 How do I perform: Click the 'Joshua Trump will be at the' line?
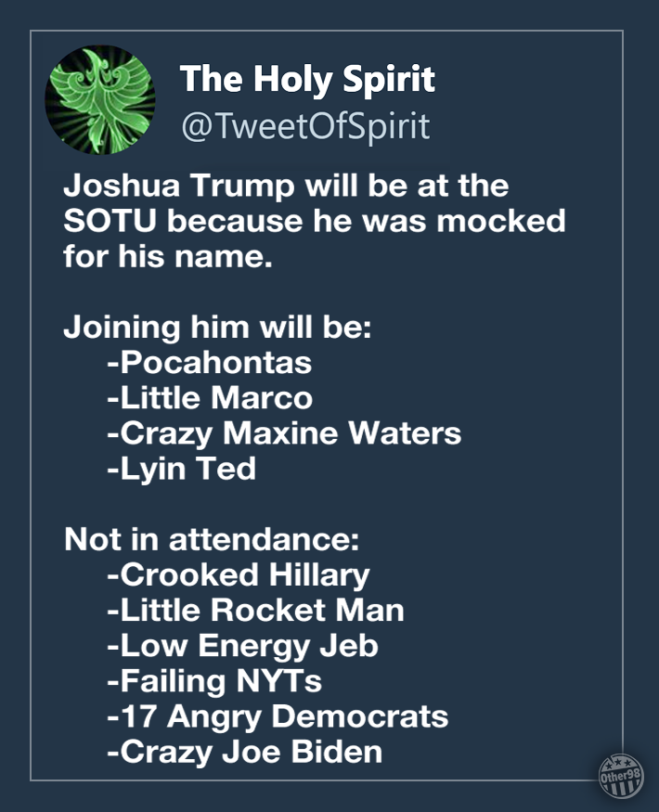tap(286, 186)
